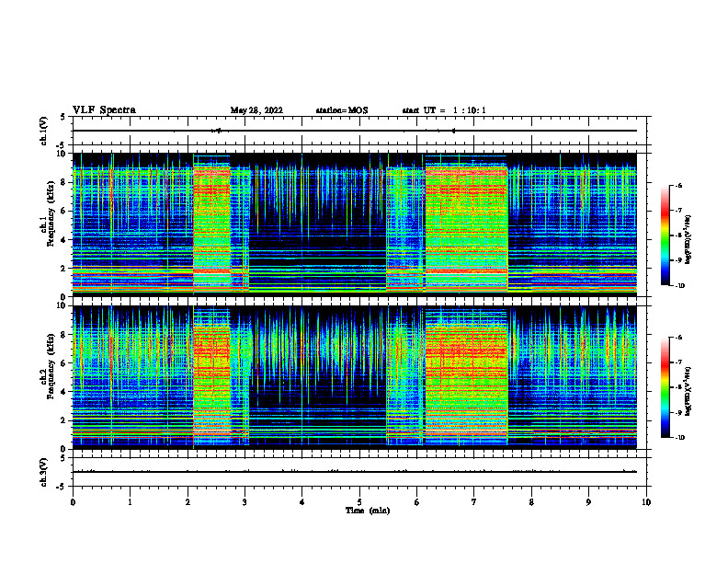Click the '-8' tick on ch.1 colorbar

678,236
